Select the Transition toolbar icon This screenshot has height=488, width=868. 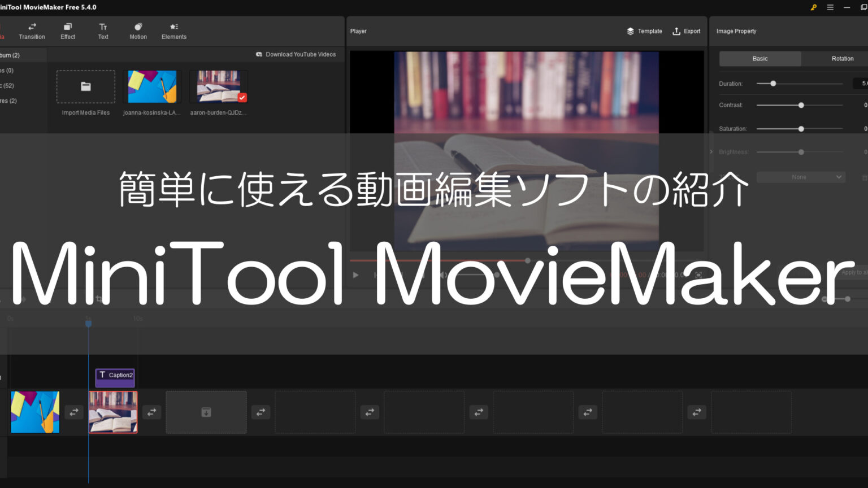coord(32,30)
